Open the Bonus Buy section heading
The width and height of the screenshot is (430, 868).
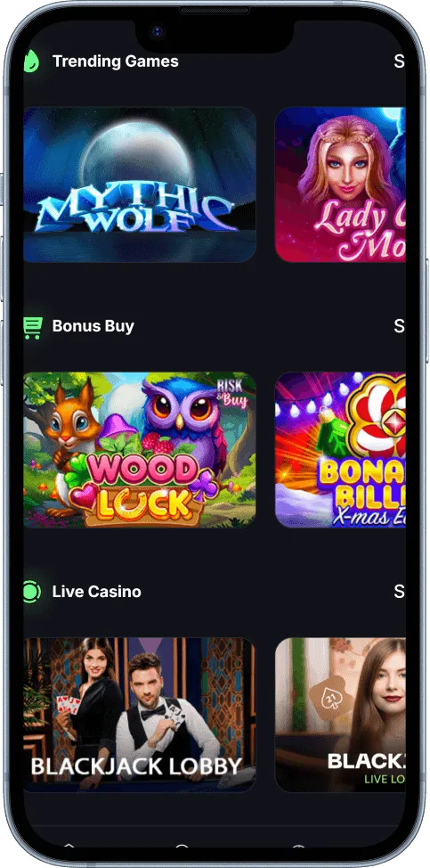pyautogui.click(x=93, y=326)
